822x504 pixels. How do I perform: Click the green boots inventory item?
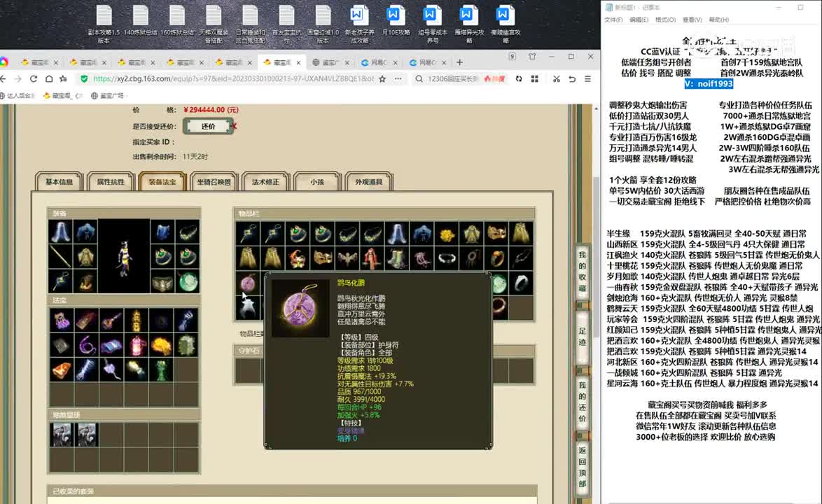[397, 258]
